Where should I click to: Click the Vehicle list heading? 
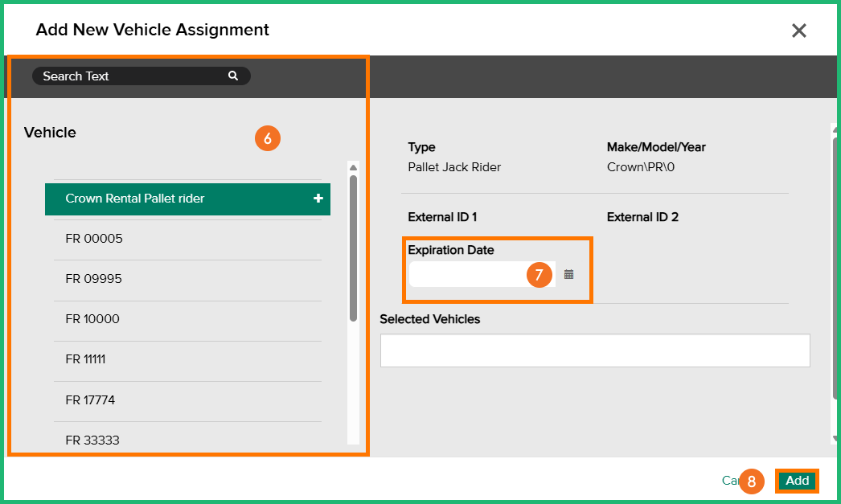(50, 133)
